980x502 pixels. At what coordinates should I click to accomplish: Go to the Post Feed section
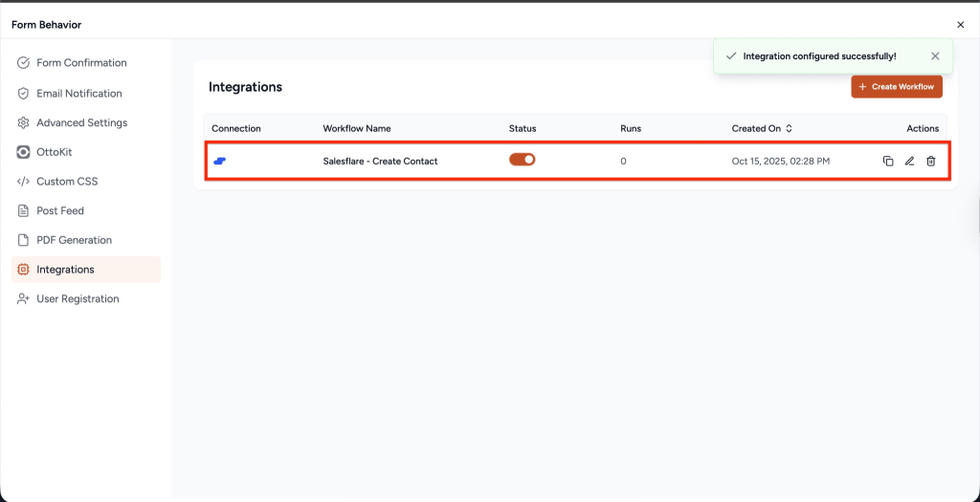point(59,210)
